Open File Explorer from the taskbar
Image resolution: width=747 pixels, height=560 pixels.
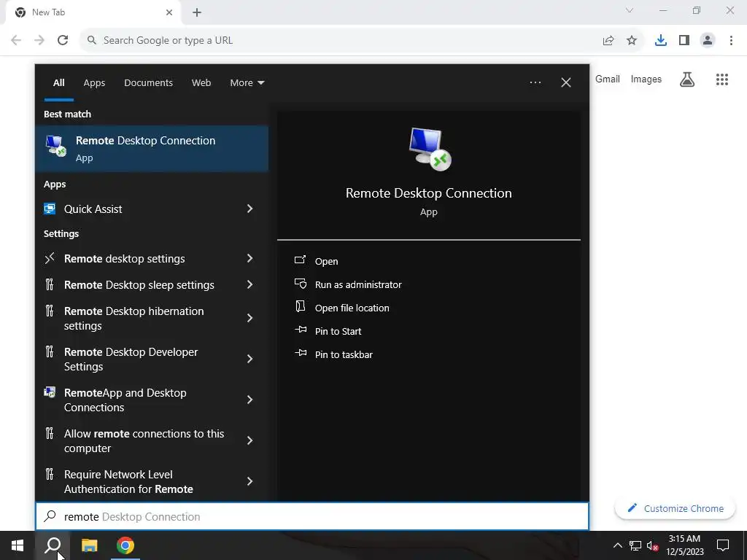(x=89, y=545)
